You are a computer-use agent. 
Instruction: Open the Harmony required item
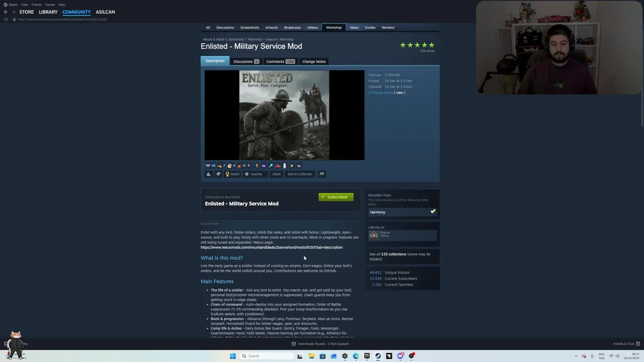[x=403, y=212]
